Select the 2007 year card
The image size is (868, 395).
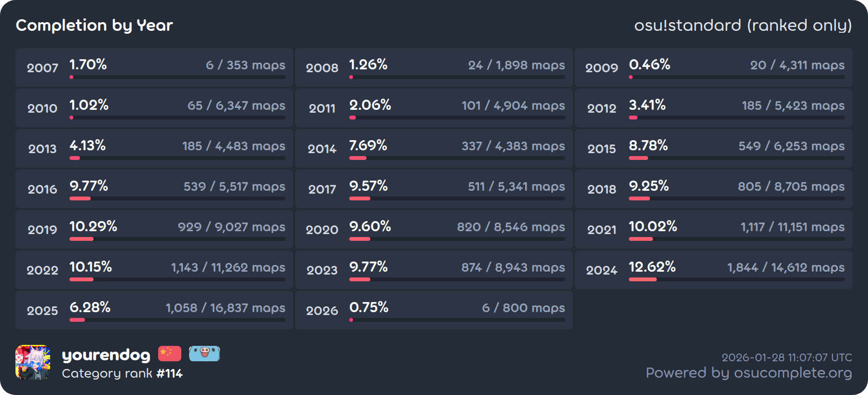click(154, 67)
